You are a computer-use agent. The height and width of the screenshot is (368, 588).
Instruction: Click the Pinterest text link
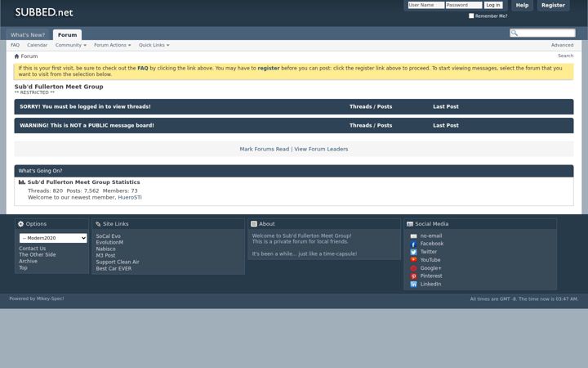pyautogui.click(x=431, y=276)
